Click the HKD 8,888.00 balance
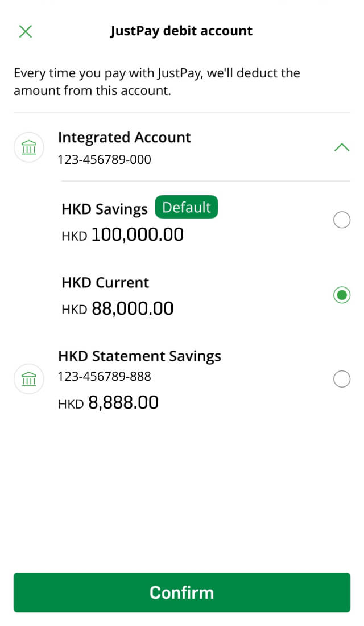Image resolution: width=364 pixels, height=626 pixels. click(x=108, y=403)
